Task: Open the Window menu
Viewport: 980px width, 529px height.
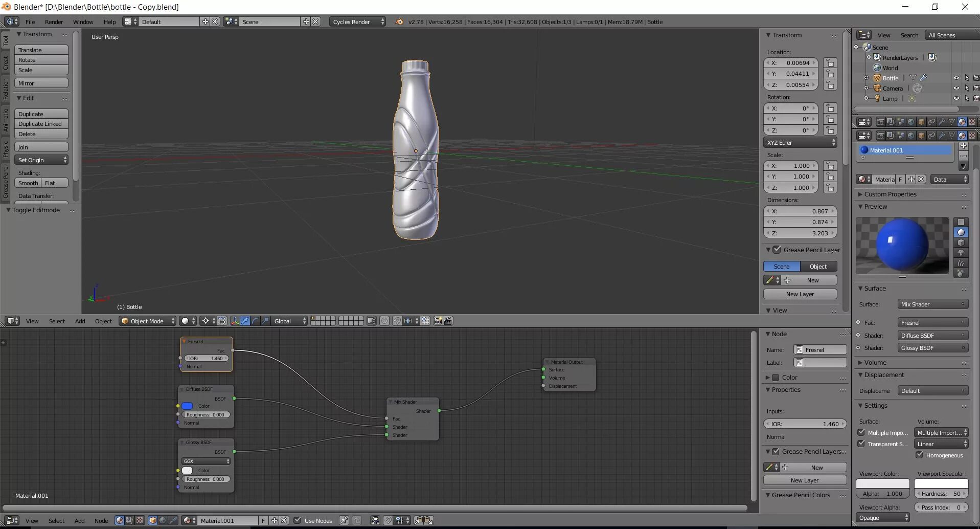Action: (x=83, y=21)
